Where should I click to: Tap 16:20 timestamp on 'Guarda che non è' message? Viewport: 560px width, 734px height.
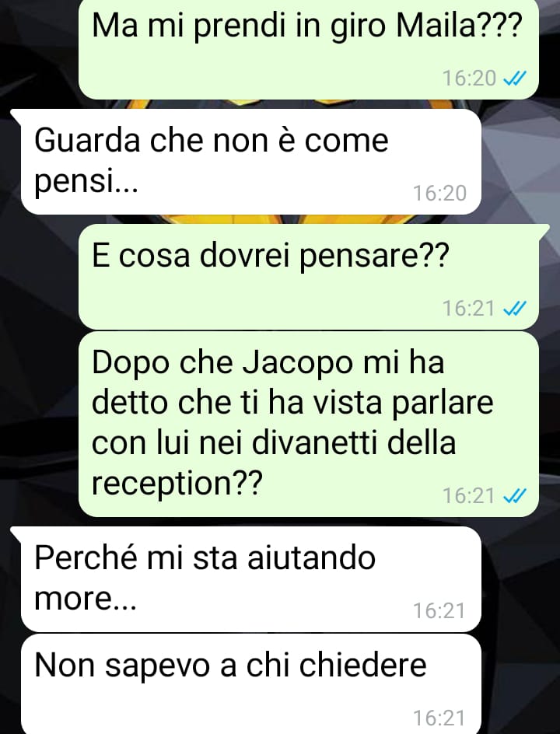(x=439, y=194)
